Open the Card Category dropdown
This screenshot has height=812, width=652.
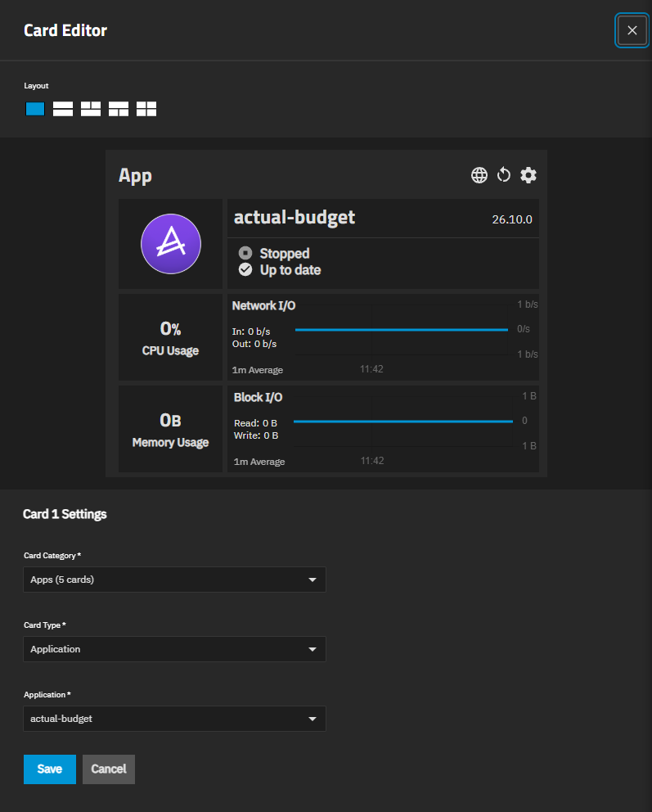(x=174, y=580)
